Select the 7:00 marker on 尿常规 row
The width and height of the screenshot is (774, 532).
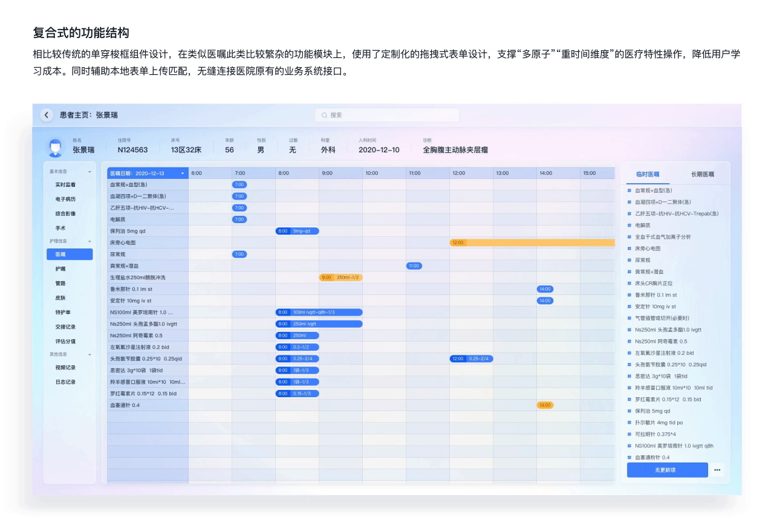coord(239,254)
